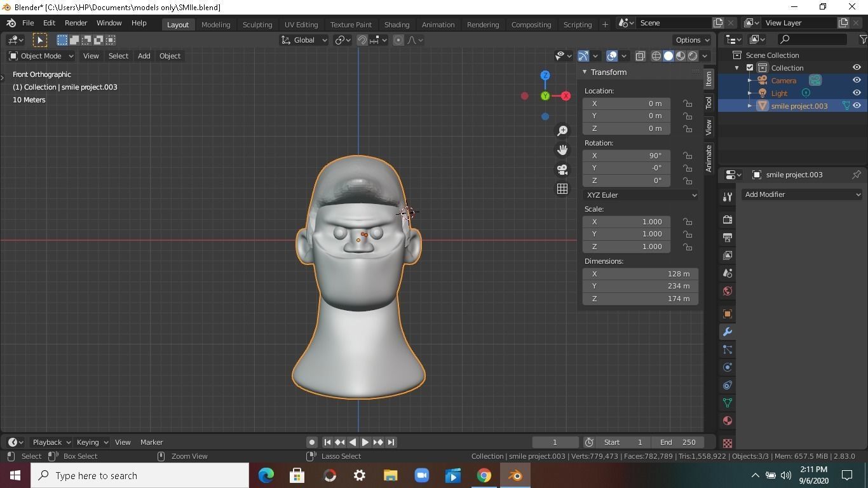Open the Options dropdown in viewport header

pos(693,40)
